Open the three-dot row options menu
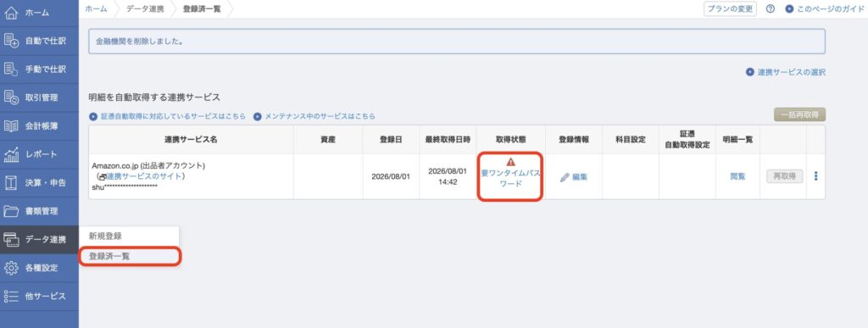Image resolution: width=868 pixels, height=328 pixels. click(x=815, y=176)
